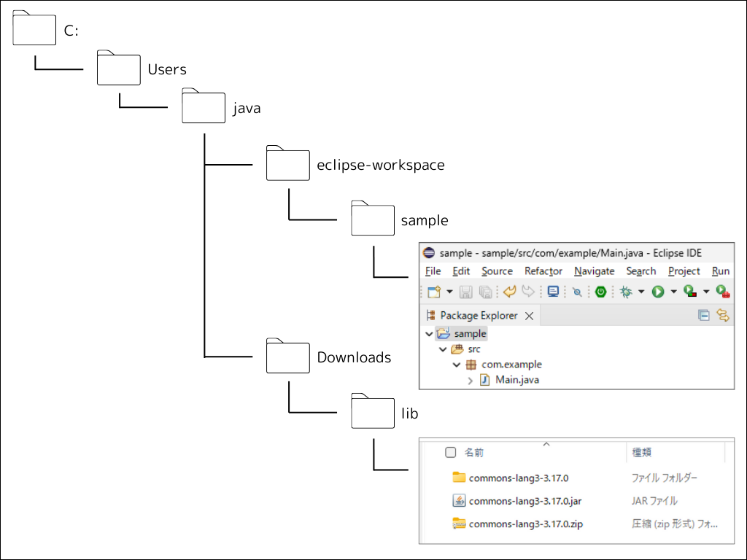Click the eclipse-workspace folder icon
This screenshot has height=560, width=747.
(287, 163)
